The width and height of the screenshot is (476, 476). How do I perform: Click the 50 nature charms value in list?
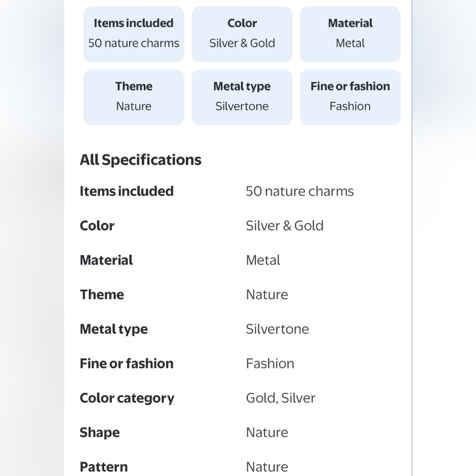[x=299, y=191]
